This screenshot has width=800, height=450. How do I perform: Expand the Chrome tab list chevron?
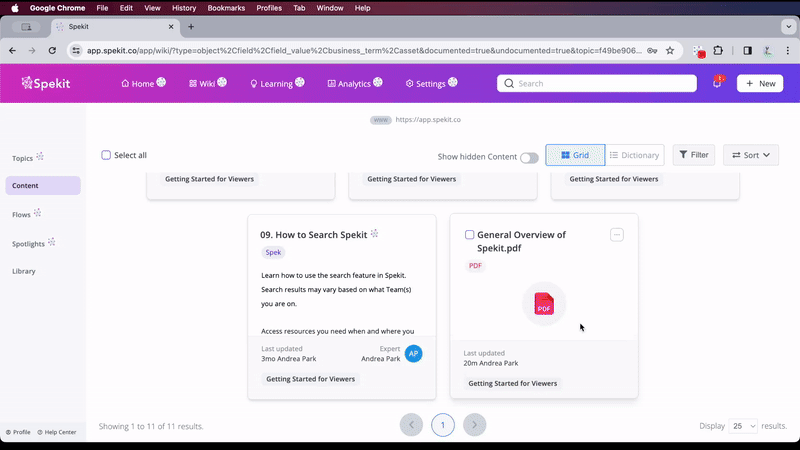click(x=788, y=27)
